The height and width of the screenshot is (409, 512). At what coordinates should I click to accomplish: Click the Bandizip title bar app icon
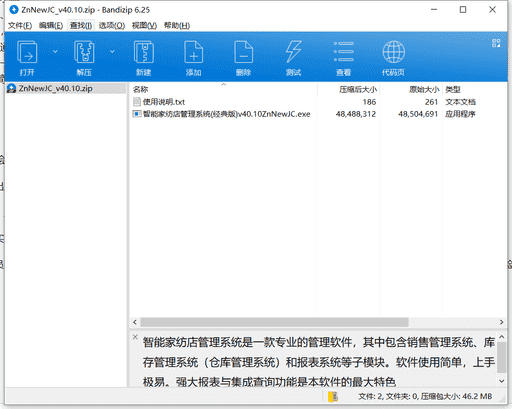coord(14,10)
